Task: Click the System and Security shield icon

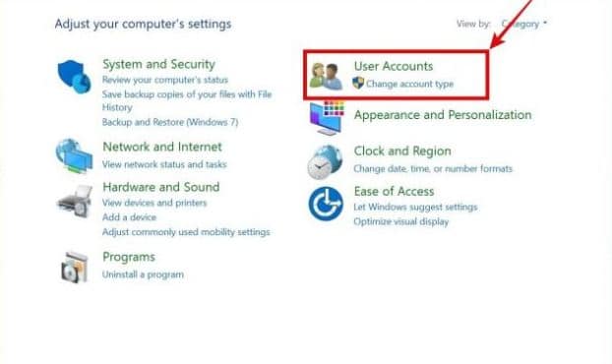Action: tap(74, 77)
